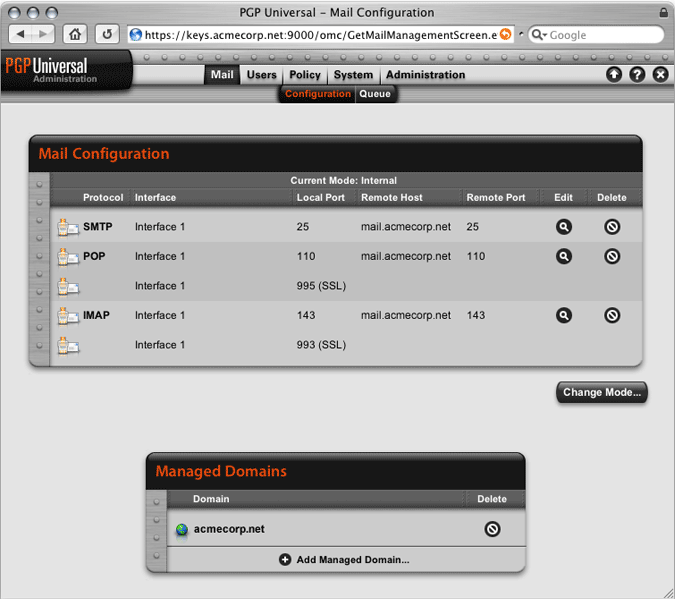The image size is (675, 599).
Task: Click the 995 (SSL) row server icon
Action: [68, 286]
